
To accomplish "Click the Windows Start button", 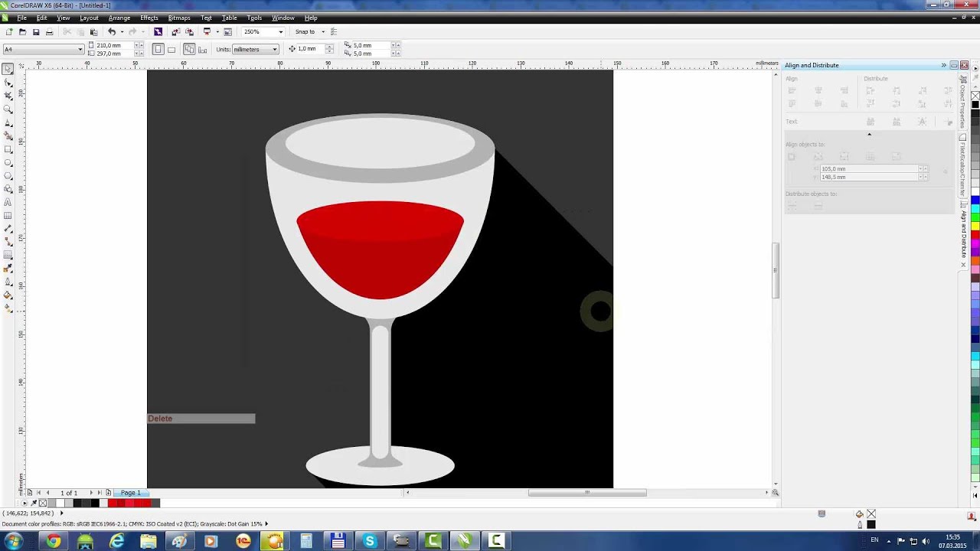I will (x=14, y=541).
